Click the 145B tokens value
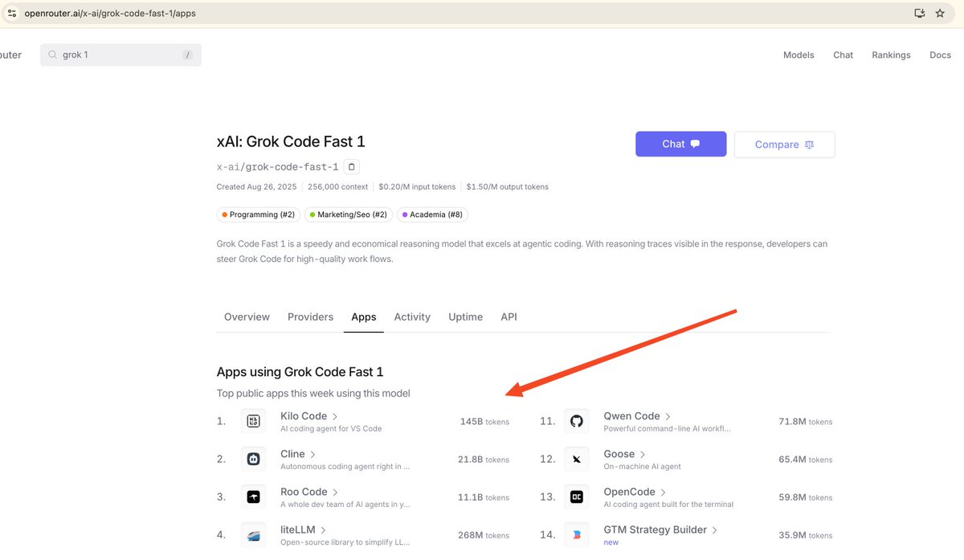 tap(484, 422)
